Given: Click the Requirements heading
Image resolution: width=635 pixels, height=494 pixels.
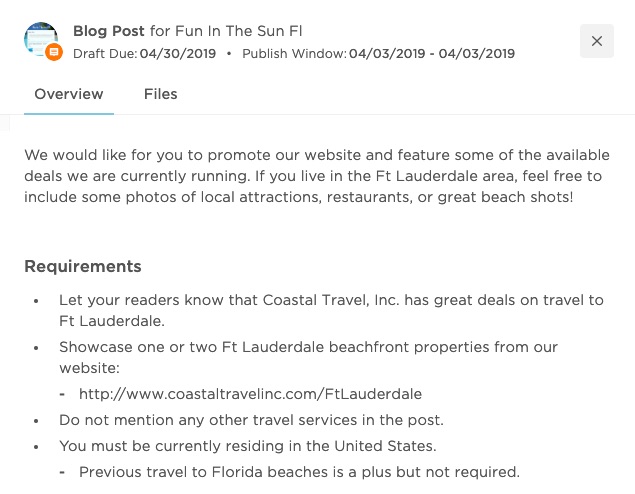Looking at the screenshot, I should (83, 266).
